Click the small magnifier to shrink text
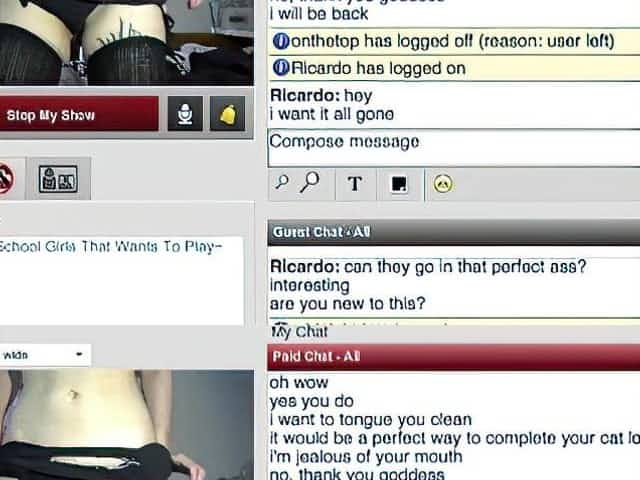 pos(282,183)
